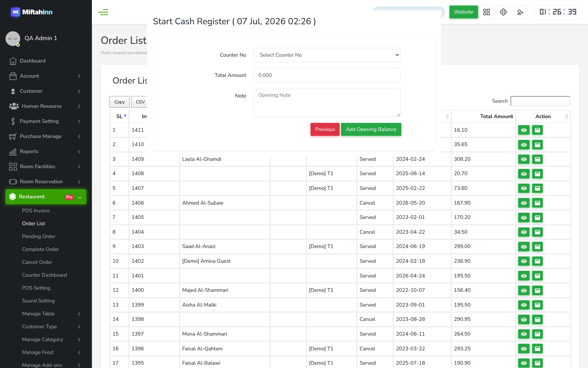View order 1403 with eye icon

(524, 247)
